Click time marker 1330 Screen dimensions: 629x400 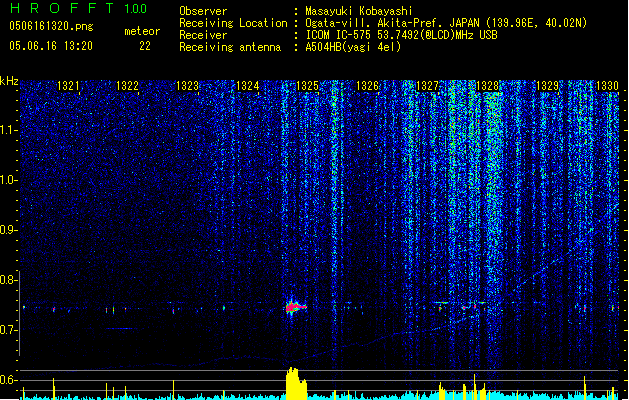click(607, 86)
